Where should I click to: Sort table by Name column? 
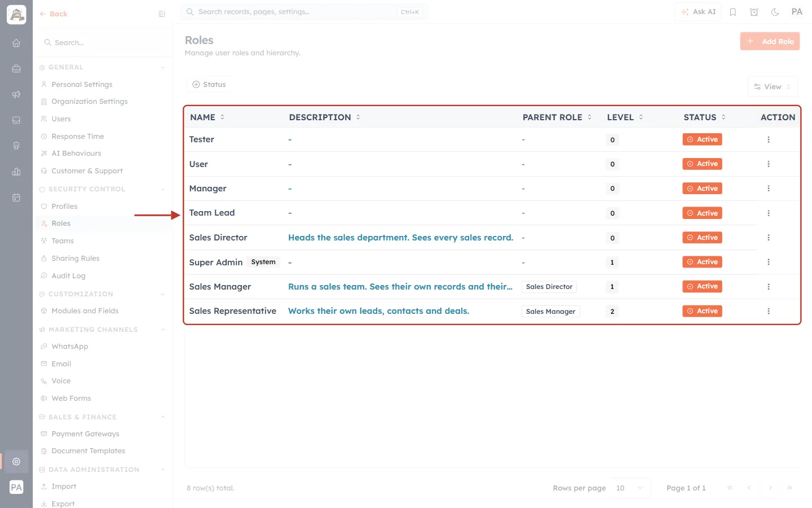[207, 117]
